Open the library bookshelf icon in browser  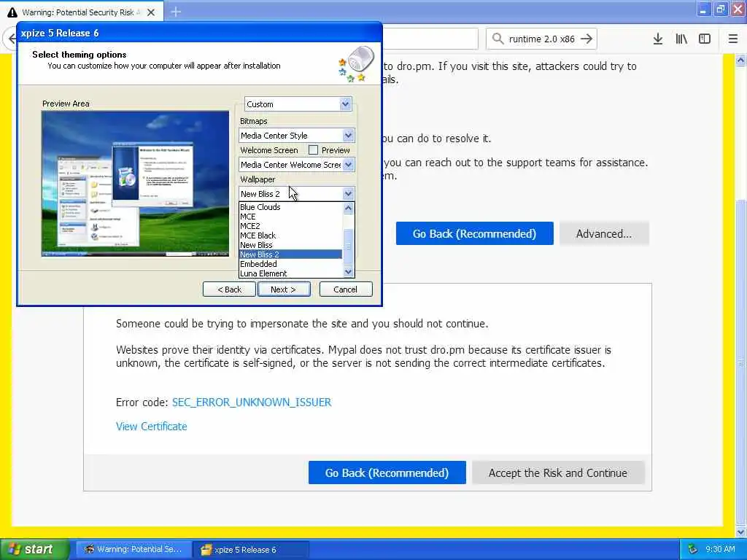pos(681,39)
